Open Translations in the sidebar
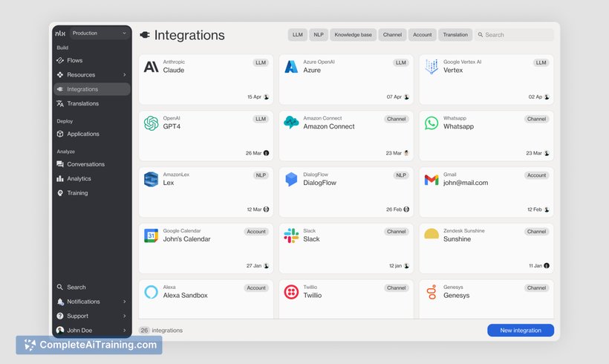The width and height of the screenshot is (609, 364). tap(91, 103)
